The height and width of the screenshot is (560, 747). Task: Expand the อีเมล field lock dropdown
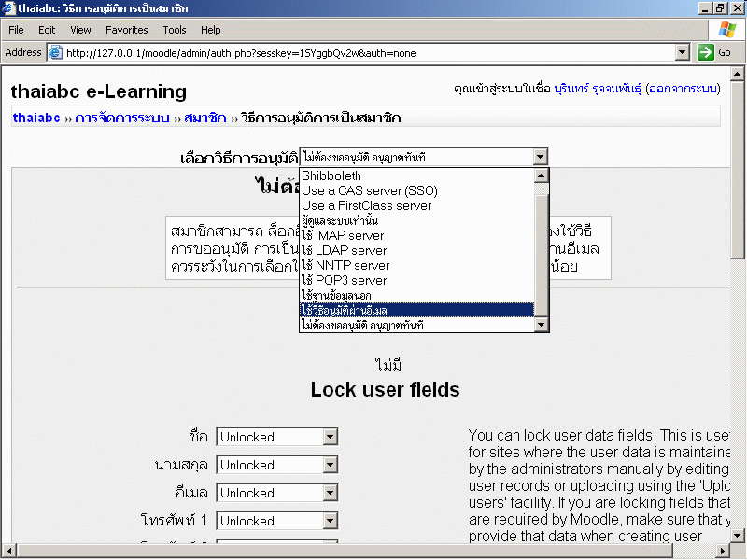pyautogui.click(x=330, y=493)
